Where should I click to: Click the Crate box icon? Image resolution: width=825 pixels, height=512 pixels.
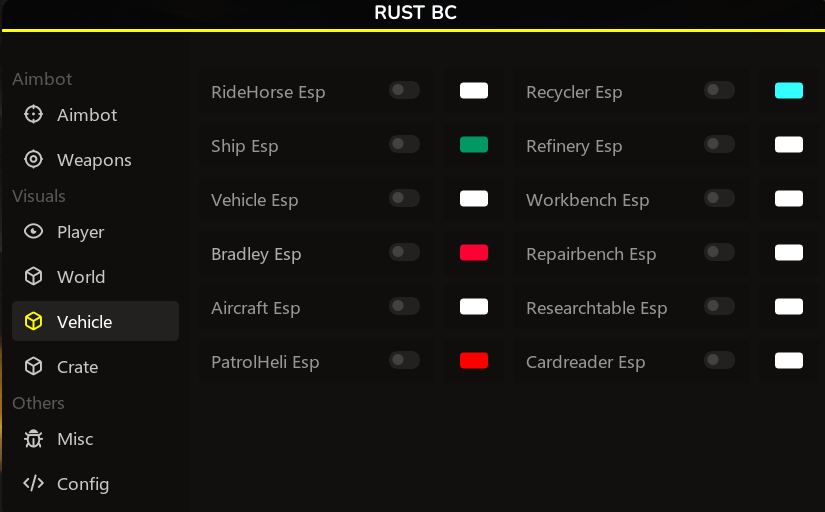point(34,367)
